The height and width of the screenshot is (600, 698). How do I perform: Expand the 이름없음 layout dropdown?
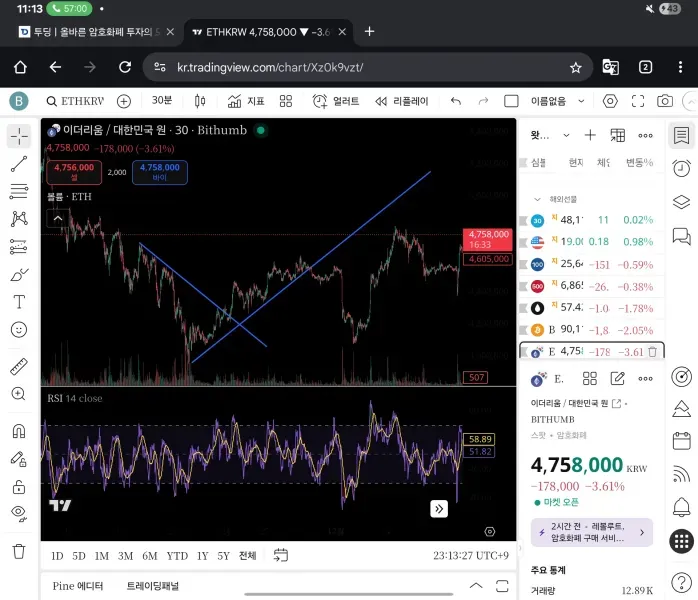pyautogui.click(x=581, y=101)
